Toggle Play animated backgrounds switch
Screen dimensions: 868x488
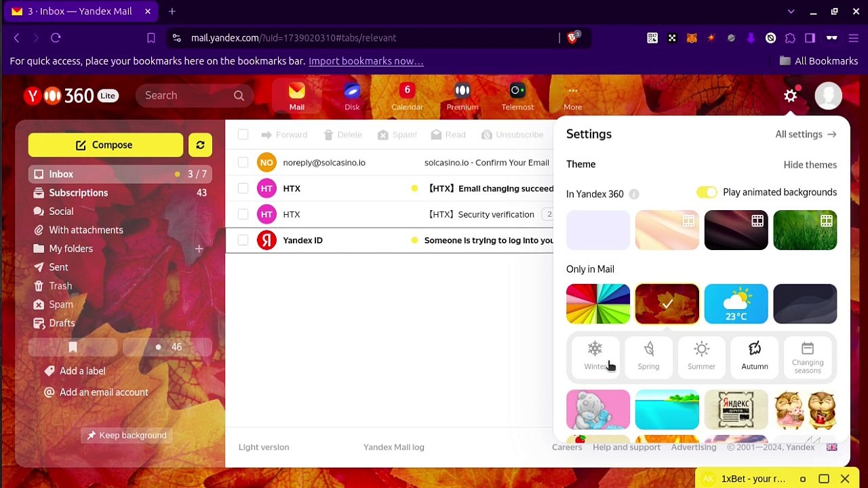(707, 192)
